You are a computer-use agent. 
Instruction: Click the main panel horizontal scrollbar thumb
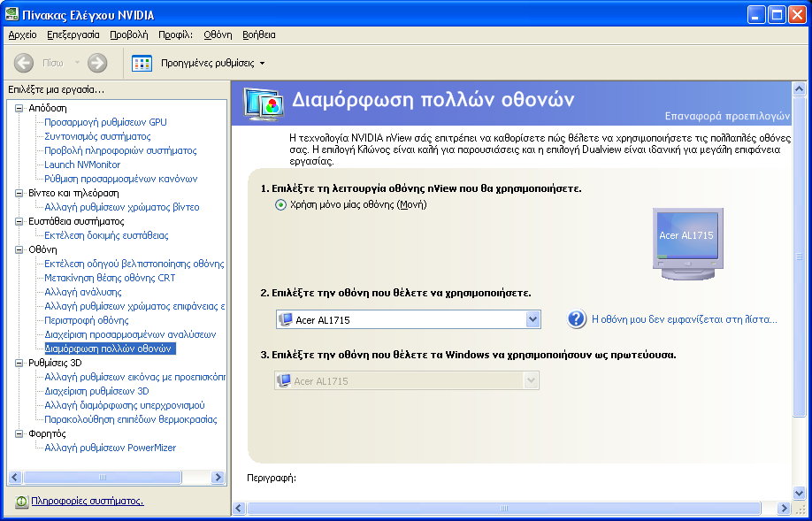[504, 509]
